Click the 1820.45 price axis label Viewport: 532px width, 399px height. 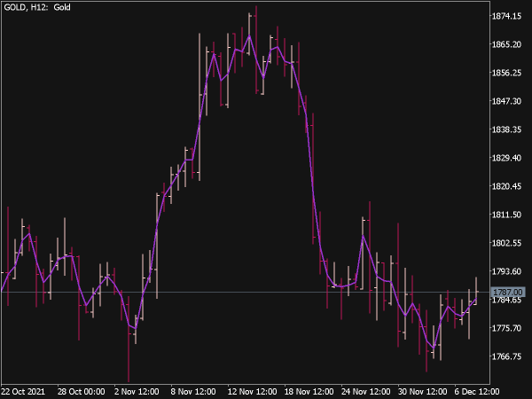click(x=506, y=186)
